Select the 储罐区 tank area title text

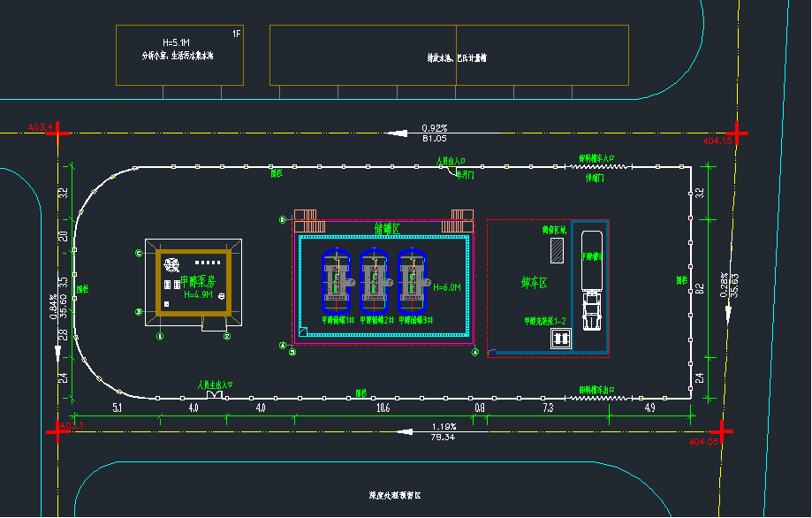tap(387, 229)
